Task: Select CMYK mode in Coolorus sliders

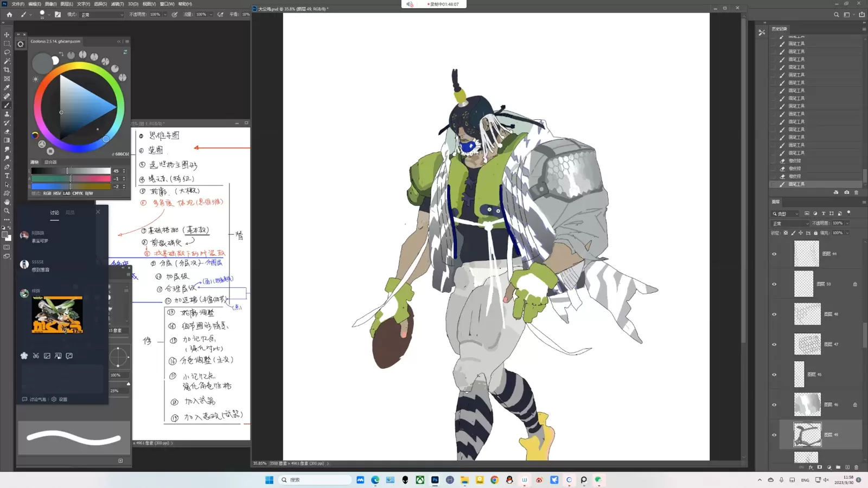Action: pyautogui.click(x=78, y=194)
